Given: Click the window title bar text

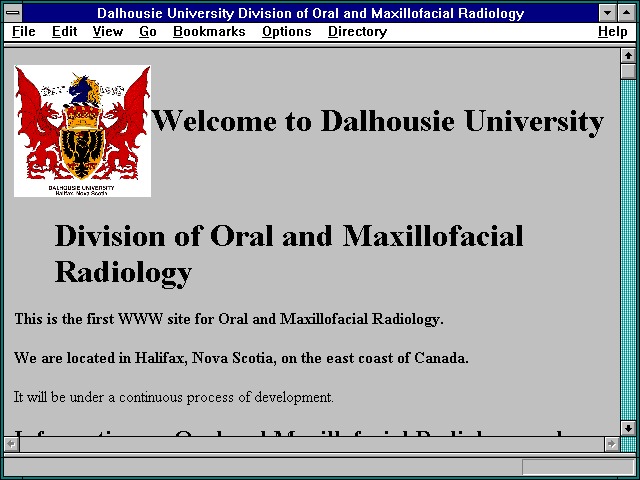Looking at the screenshot, I should click(311, 13).
